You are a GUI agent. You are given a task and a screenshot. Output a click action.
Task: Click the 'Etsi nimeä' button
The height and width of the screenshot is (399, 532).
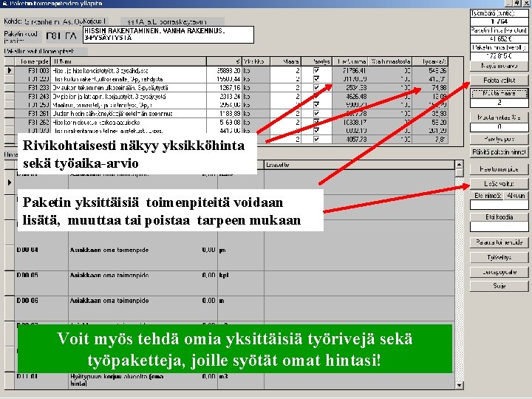(x=487, y=196)
